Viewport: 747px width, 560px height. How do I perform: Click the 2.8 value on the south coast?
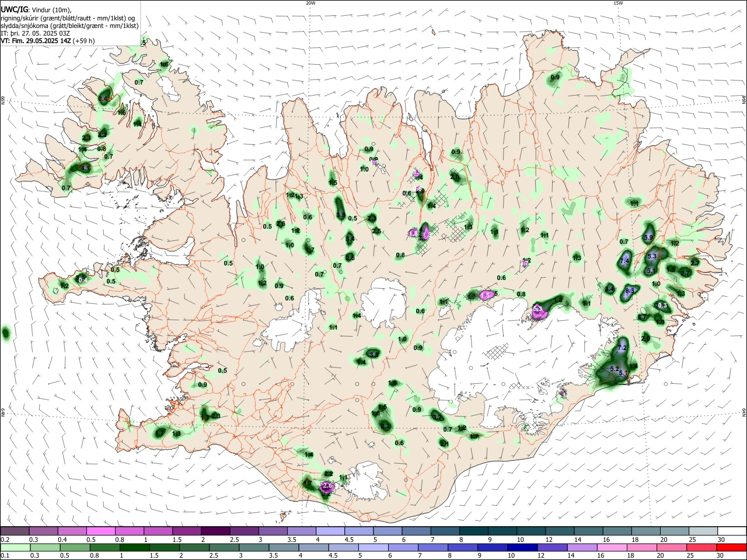(x=327, y=485)
